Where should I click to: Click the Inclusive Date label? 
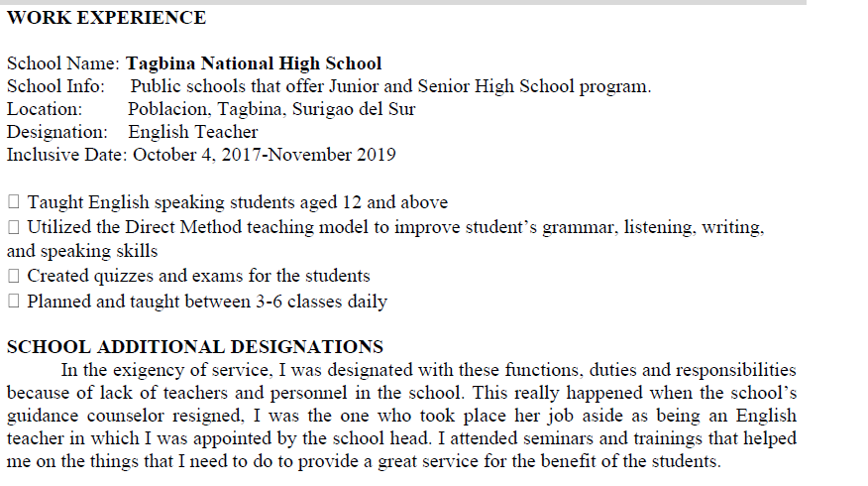click(x=67, y=155)
